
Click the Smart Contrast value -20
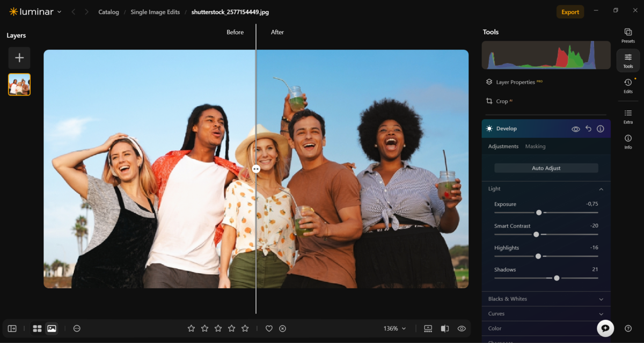point(594,226)
